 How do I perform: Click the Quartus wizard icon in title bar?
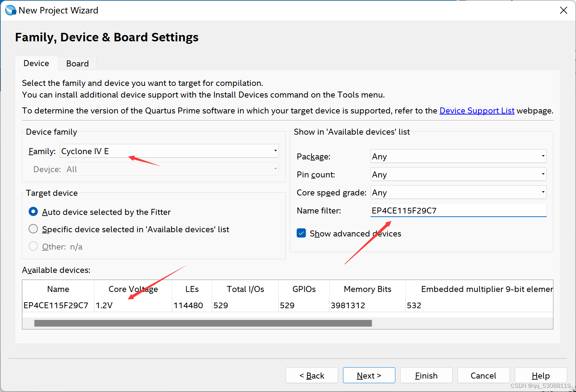pos(11,10)
